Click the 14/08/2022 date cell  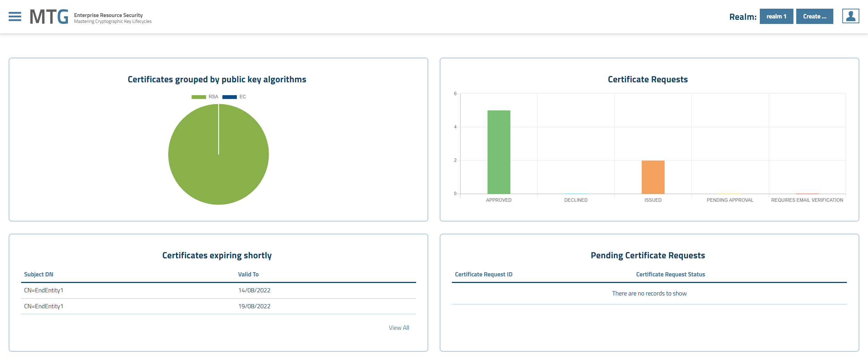point(254,291)
